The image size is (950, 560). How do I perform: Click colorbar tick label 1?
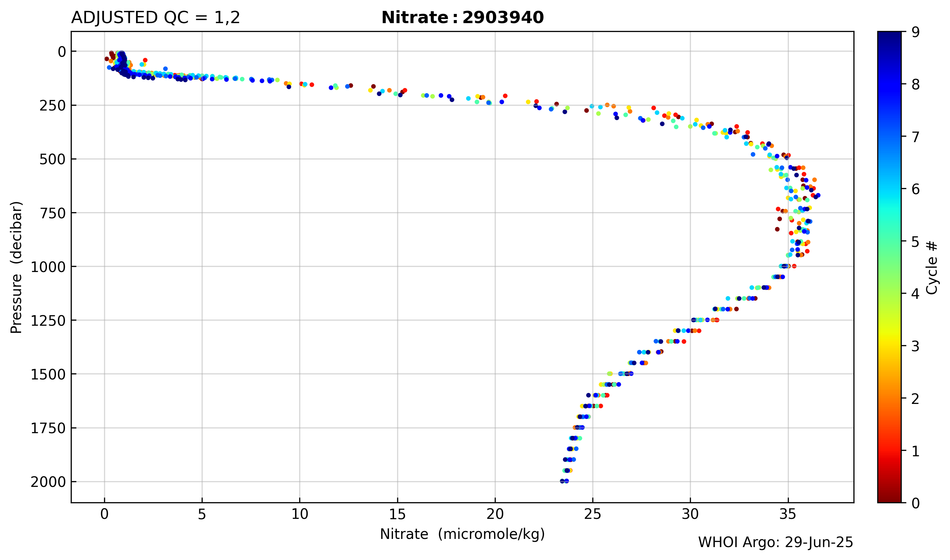click(916, 451)
